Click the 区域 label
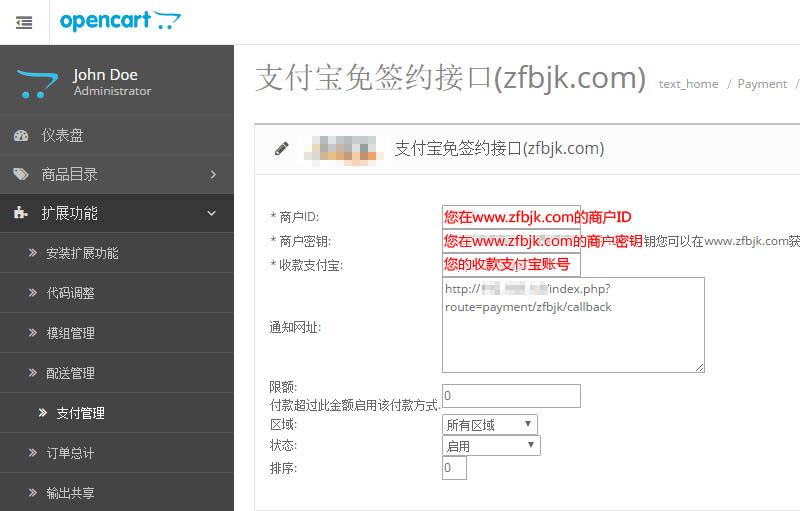Image resolution: width=800 pixels, height=511 pixels. (283, 424)
